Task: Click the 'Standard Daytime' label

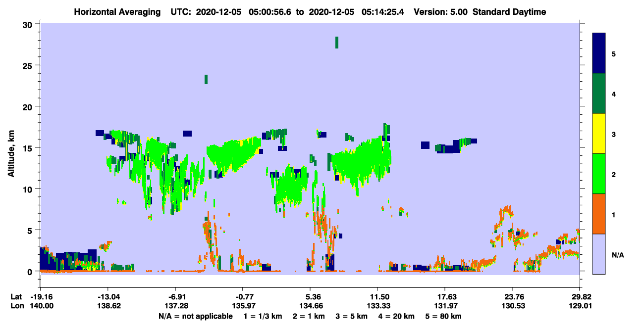Action: pyautogui.click(x=509, y=12)
